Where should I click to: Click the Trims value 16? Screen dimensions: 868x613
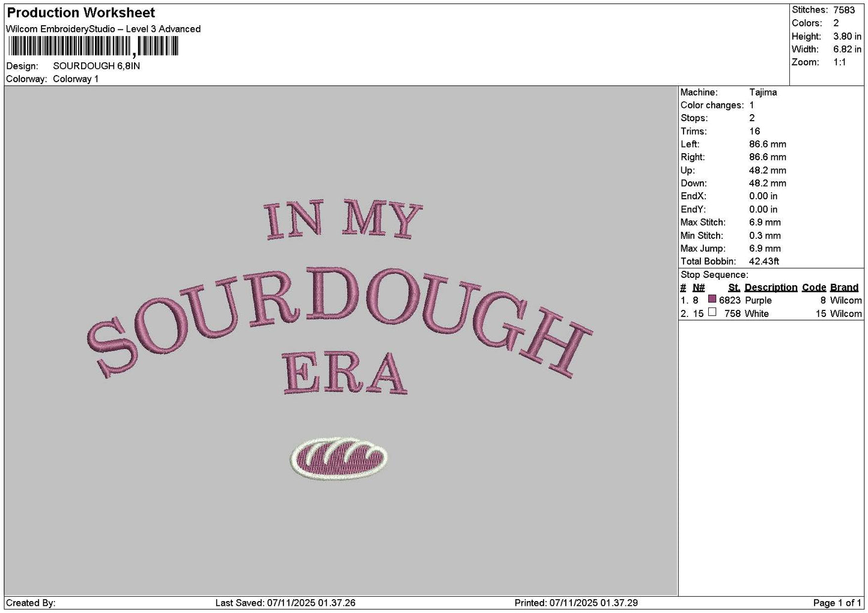[754, 131]
